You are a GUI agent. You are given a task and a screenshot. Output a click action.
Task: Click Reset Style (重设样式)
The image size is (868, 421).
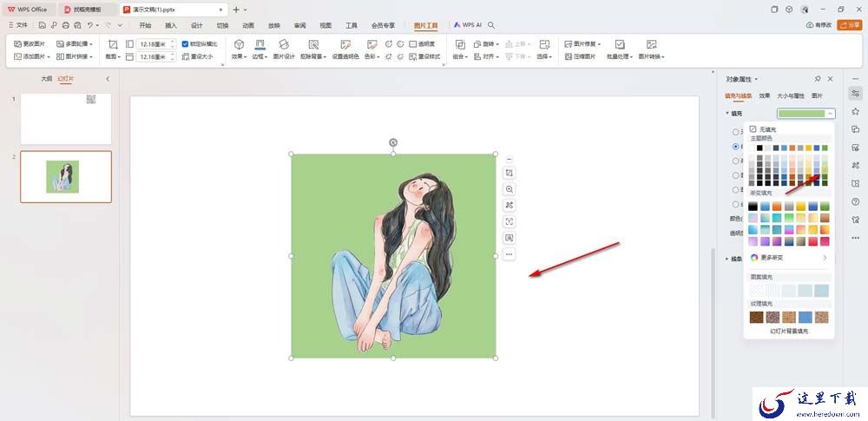pos(424,56)
